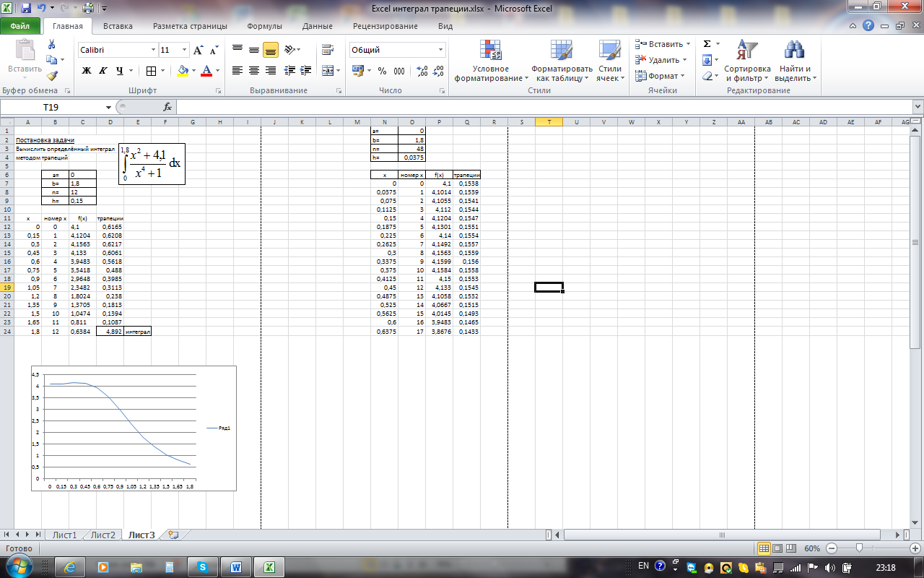The height and width of the screenshot is (578, 924).
Task: Open text orientation options
Action: (292, 50)
